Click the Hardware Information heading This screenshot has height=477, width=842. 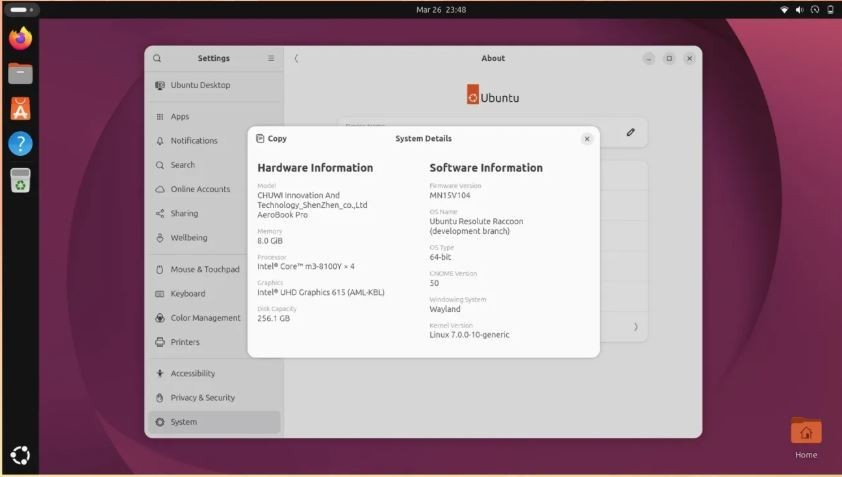coord(315,168)
